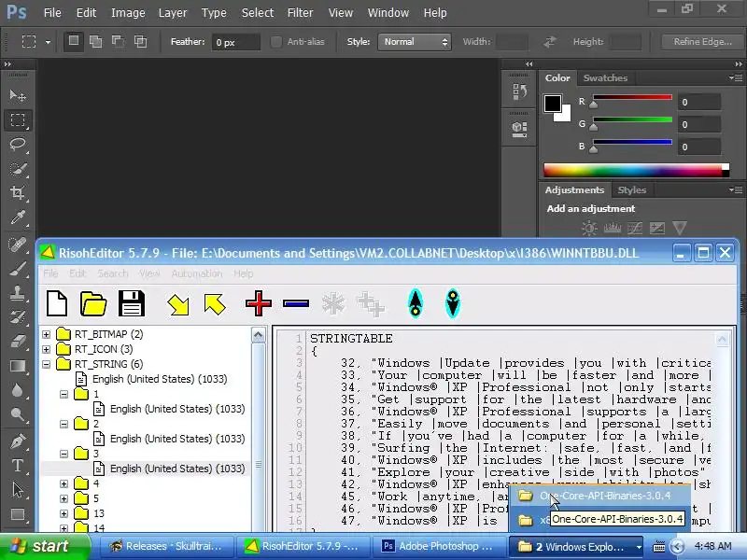Click the Refine Edge button
747x560 pixels.
pos(703,42)
